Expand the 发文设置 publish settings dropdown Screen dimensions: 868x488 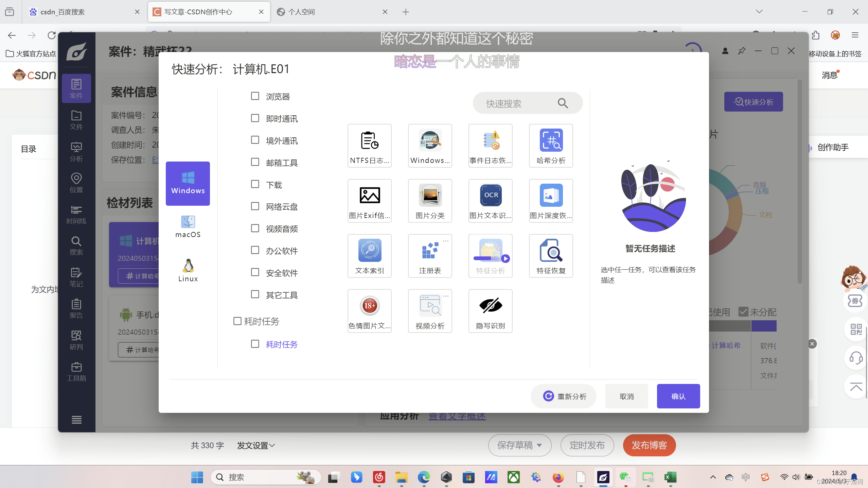(256, 445)
